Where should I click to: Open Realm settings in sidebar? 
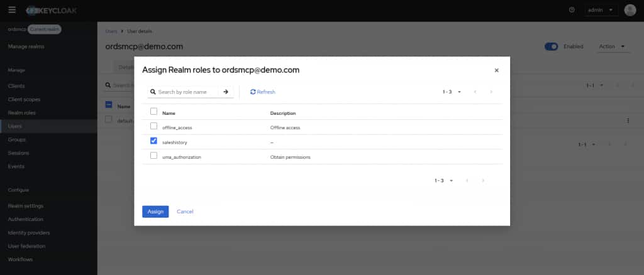(25, 206)
